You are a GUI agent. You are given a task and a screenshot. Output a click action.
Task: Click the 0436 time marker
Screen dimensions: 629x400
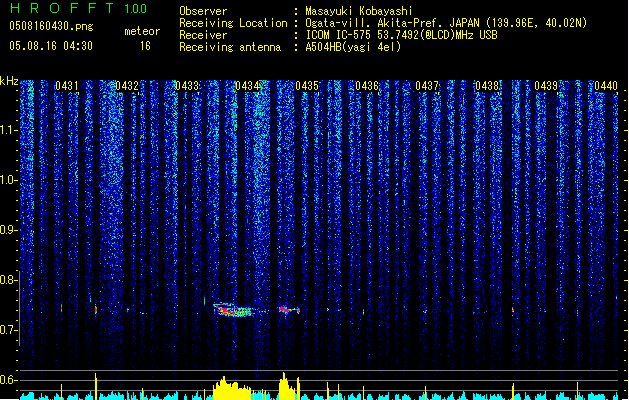click(x=367, y=86)
